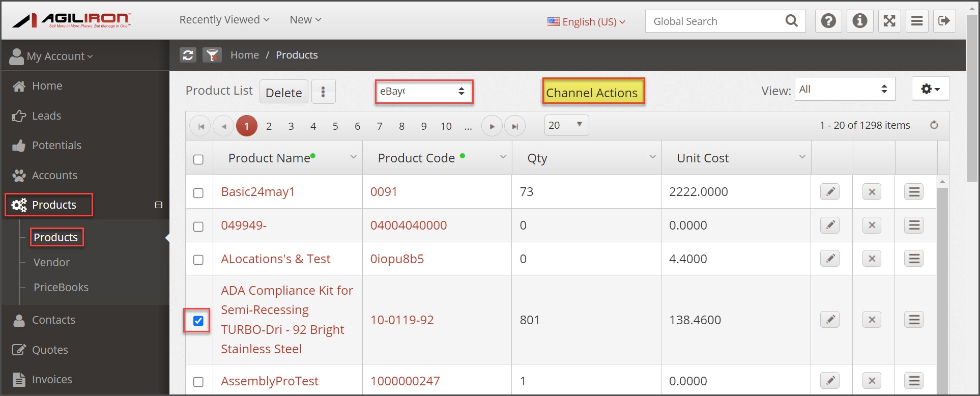980x396 pixels.
Task: Open the info icon in header
Action: (x=860, y=21)
